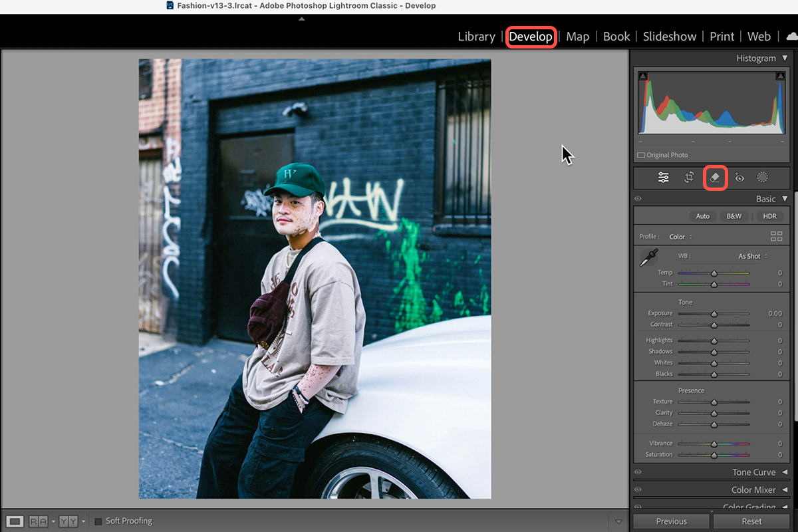
Task: Open the Masking tool
Action: pyautogui.click(x=763, y=178)
